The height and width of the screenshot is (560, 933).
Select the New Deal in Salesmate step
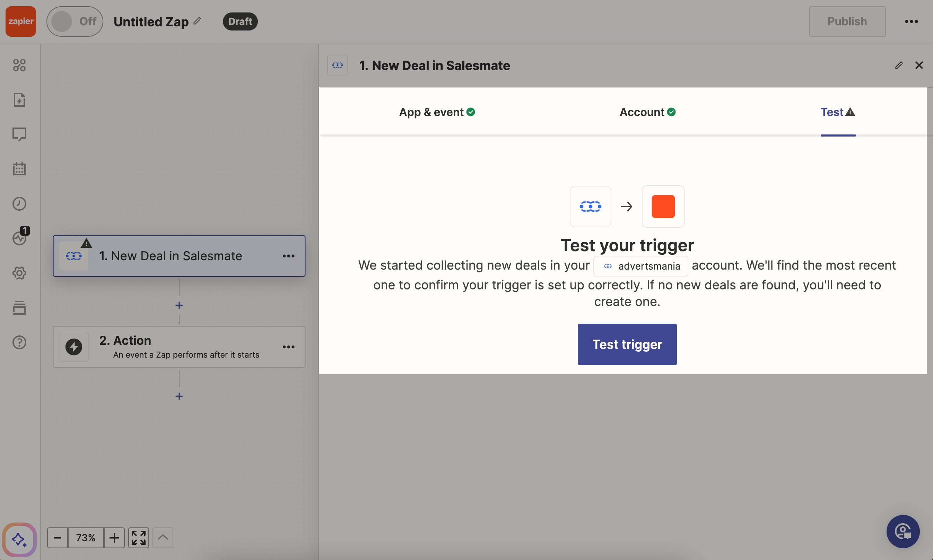[x=179, y=256]
